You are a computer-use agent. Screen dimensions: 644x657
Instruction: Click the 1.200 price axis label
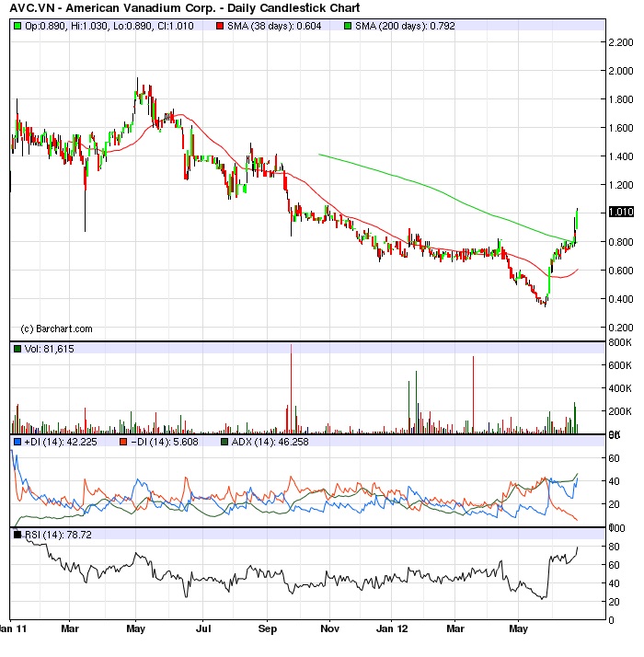click(621, 185)
